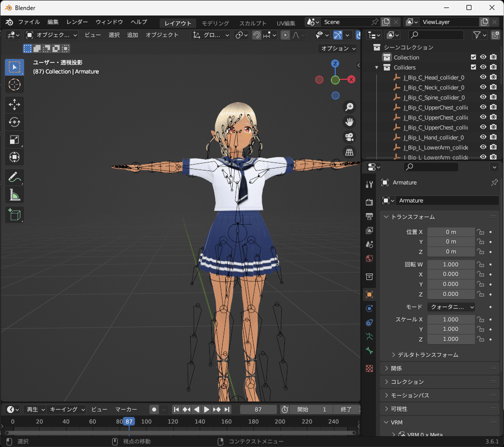Viewport: 504px width, 447px height.
Task: Switch to the モデリング workspace tab
Action: [215, 23]
